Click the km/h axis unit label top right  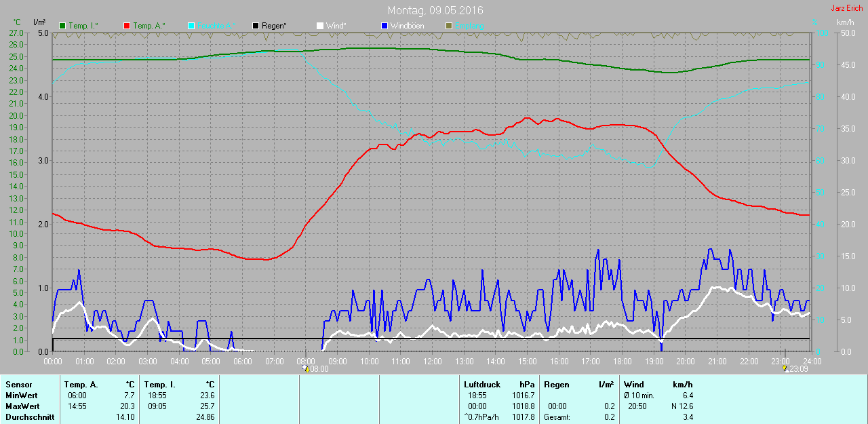click(845, 22)
